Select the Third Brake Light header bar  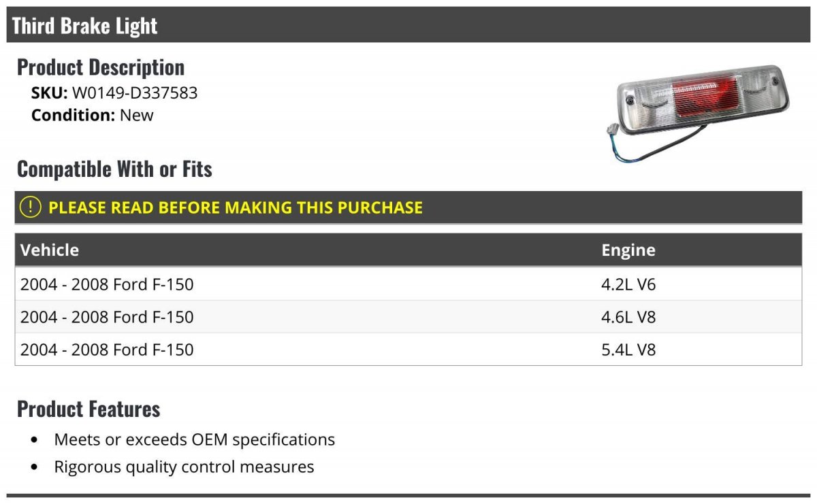408,25
